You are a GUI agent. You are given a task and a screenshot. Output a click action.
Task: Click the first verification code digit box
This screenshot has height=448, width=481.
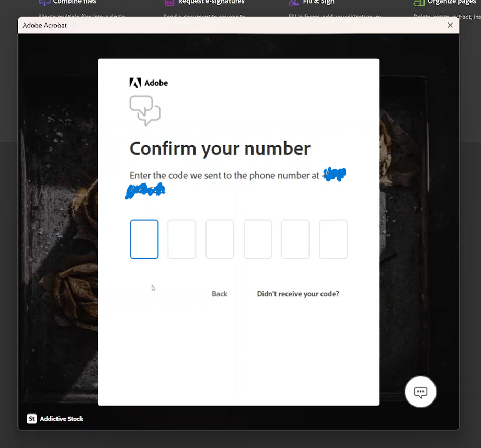click(144, 239)
